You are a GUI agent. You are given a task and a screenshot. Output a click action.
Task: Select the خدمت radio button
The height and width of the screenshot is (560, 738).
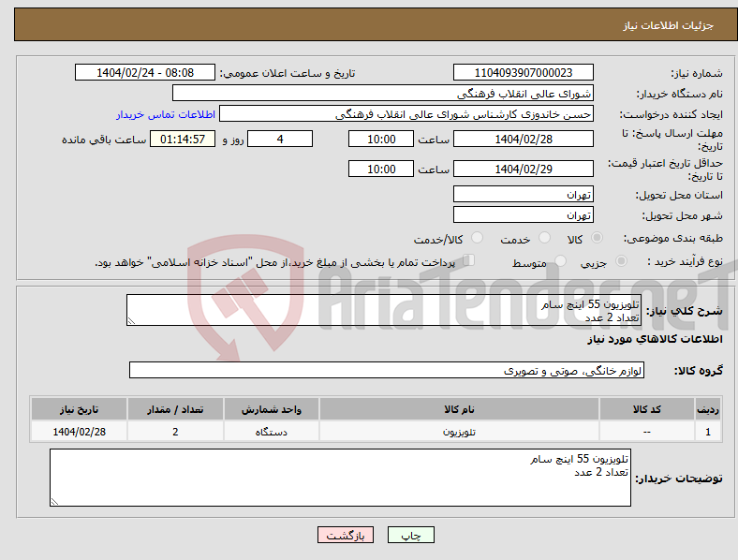click(544, 238)
